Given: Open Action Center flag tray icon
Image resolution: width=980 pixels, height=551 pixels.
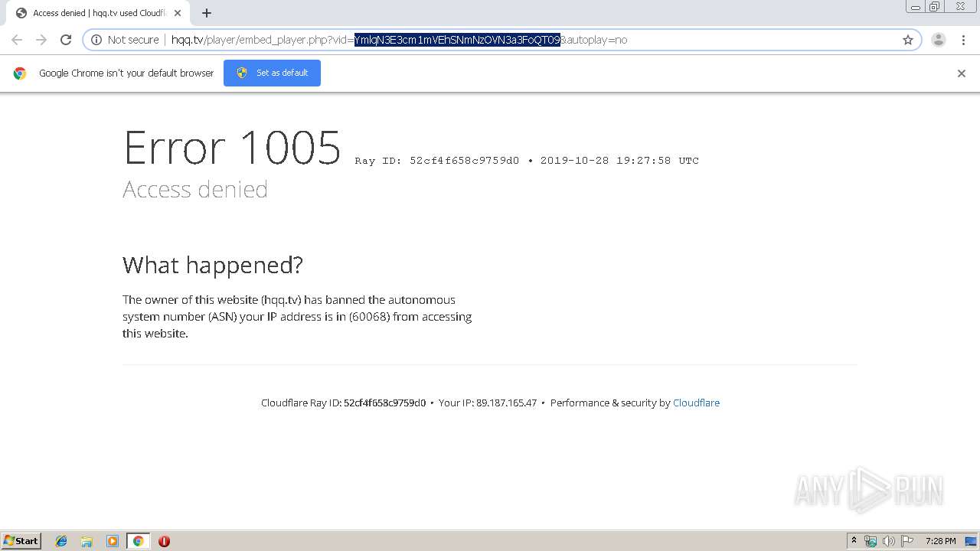Looking at the screenshot, I should 907,541.
